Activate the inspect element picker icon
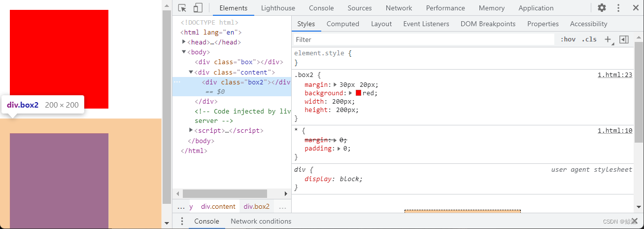The height and width of the screenshot is (229, 644). [182, 8]
